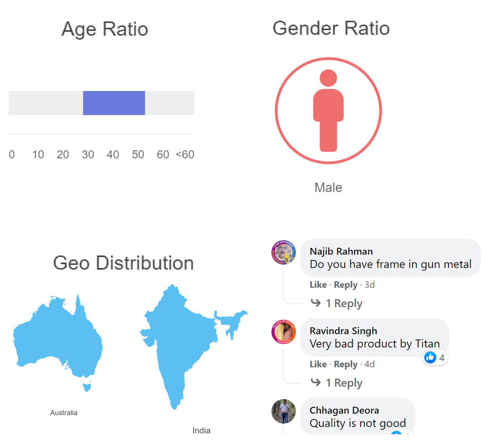The width and height of the screenshot is (485, 448).
Task: Open Najib Rahman's name link
Action: [x=341, y=251]
